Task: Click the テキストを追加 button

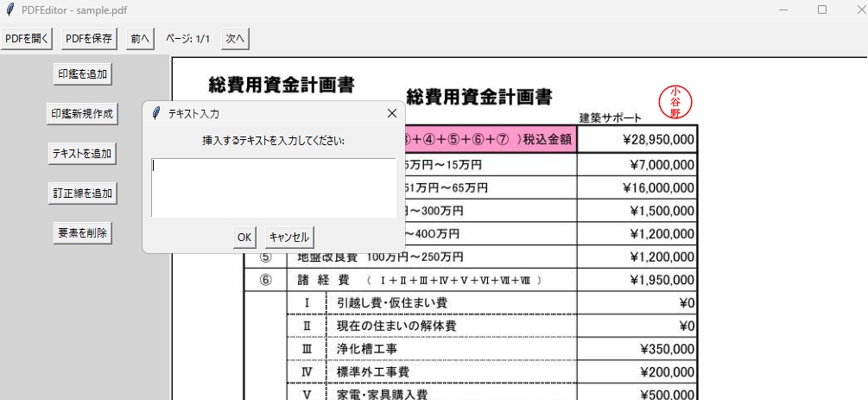Action: pyautogui.click(x=82, y=154)
